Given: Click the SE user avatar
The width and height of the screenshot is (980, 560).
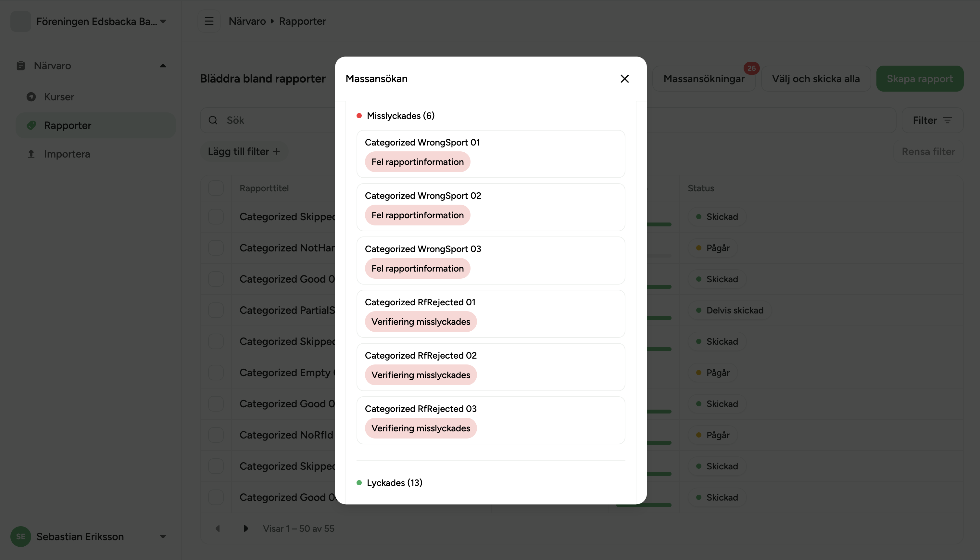Looking at the screenshot, I should [x=21, y=537].
